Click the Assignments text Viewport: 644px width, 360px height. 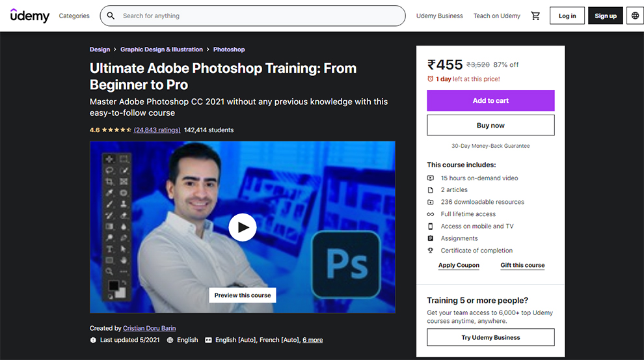[x=459, y=238]
